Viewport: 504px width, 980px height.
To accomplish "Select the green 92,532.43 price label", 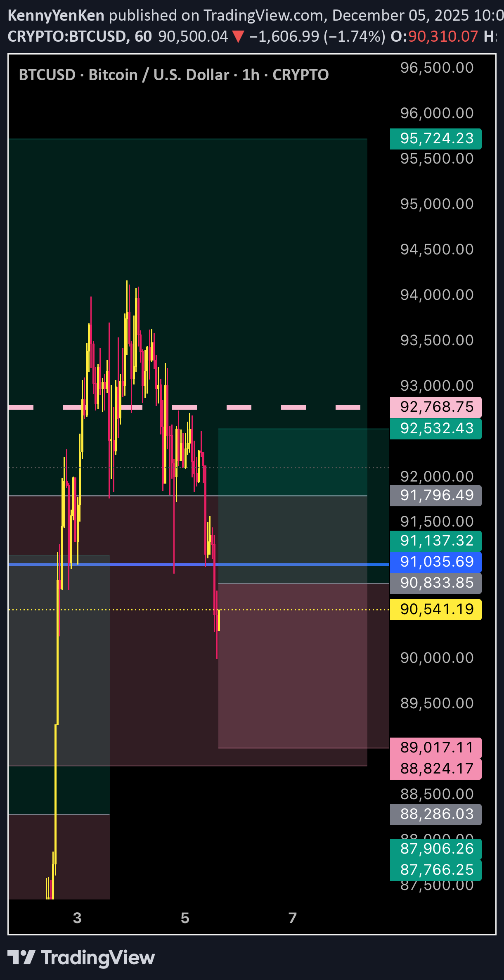I will [x=436, y=429].
